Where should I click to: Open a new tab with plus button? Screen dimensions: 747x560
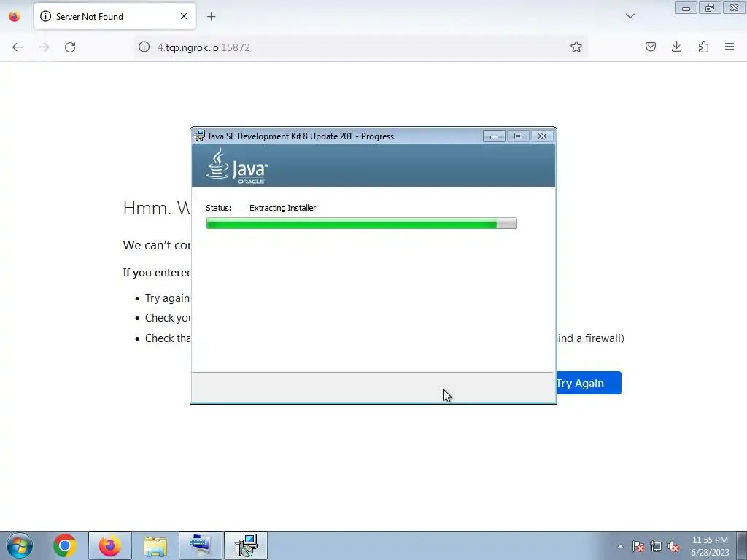211,17
